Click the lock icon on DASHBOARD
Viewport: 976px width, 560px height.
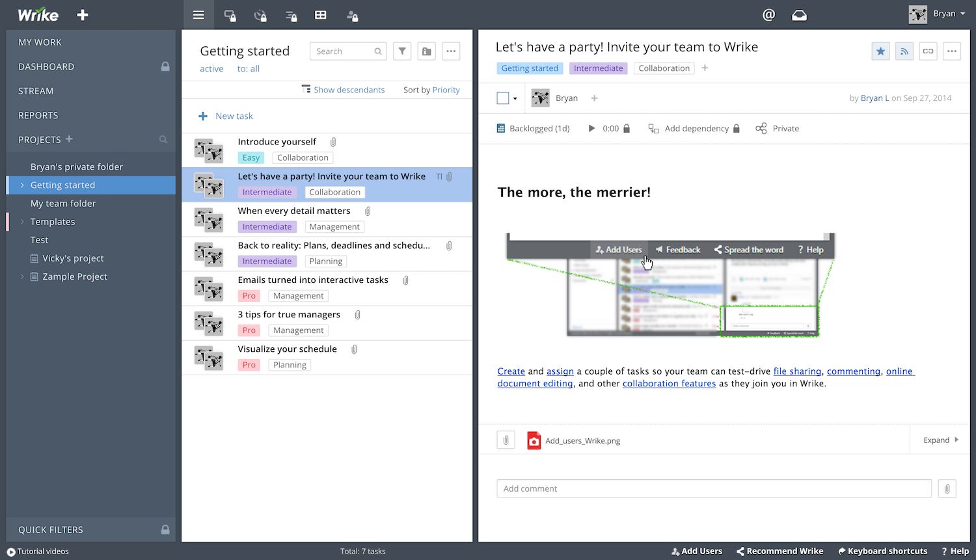click(165, 66)
